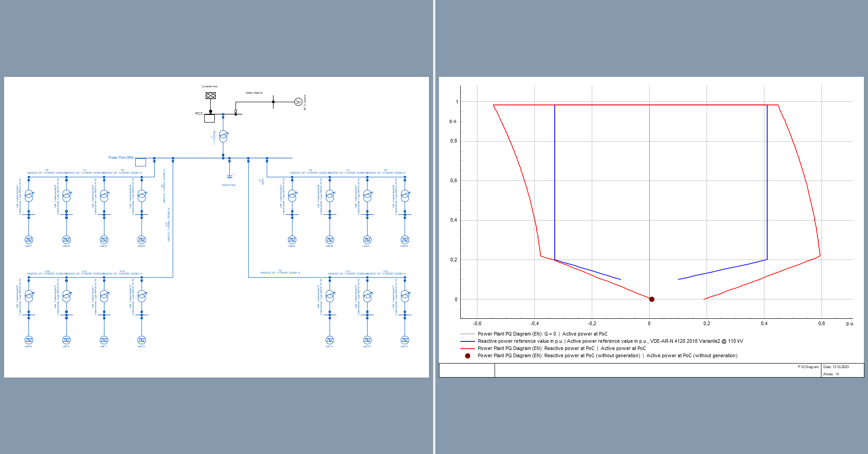Screen dimensions: 868x454
Task: Click the red legend line swatch
Action: 467,349
